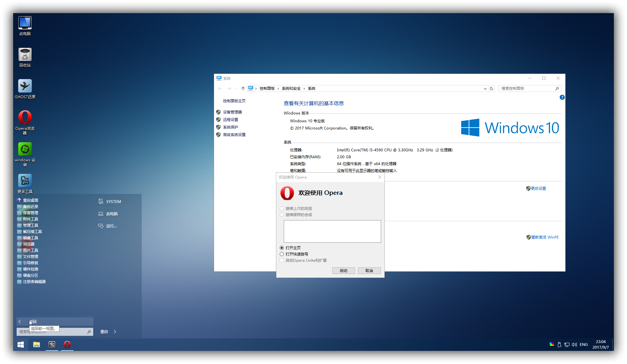Select the 回收站 recycle bin icon
This screenshot has width=627, height=364.
(x=25, y=58)
